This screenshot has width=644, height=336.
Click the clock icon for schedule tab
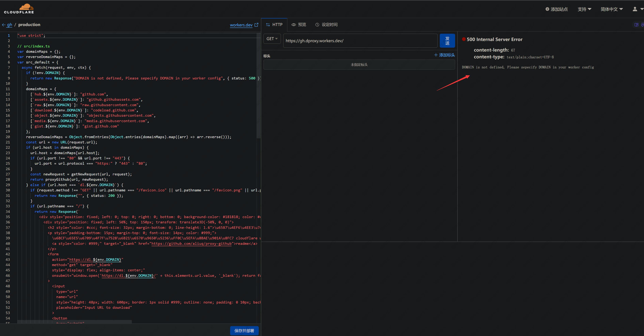tap(317, 25)
